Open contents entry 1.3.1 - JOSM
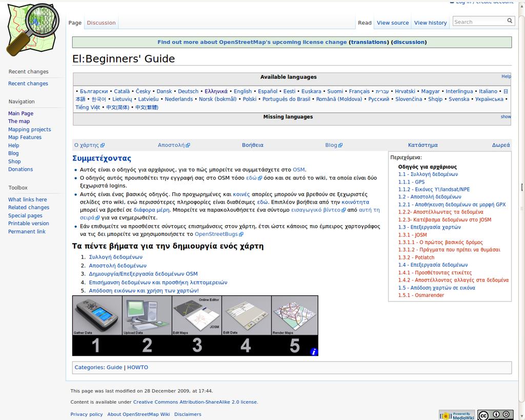The height and width of the screenshot is (420, 525). pos(413,235)
